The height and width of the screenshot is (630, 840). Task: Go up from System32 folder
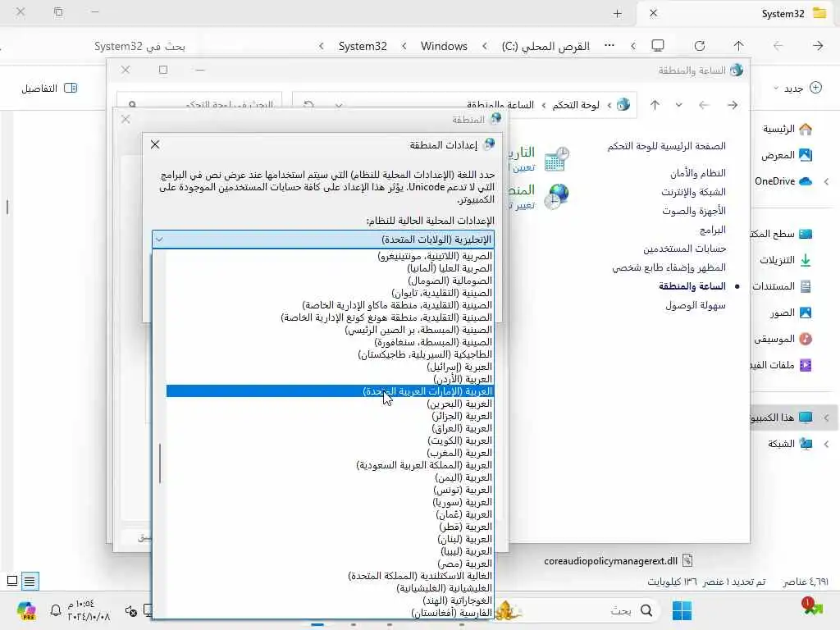[x=739, y=46]
